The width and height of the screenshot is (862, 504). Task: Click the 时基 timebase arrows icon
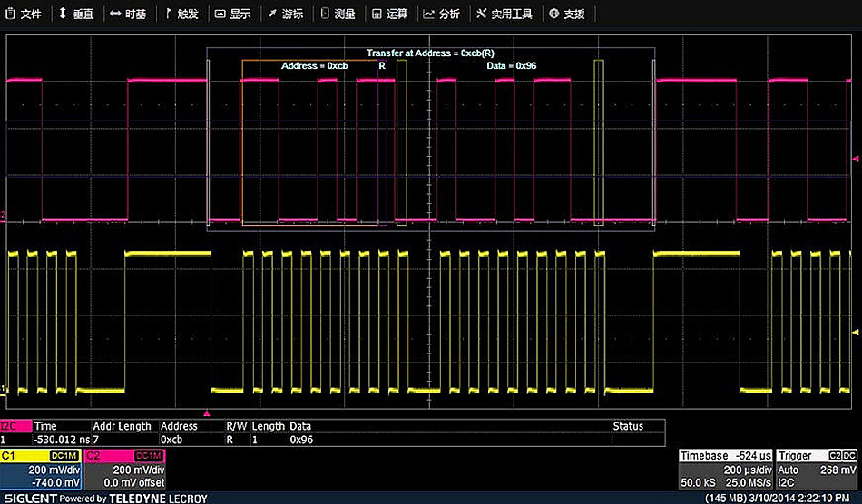(x=115, y=14)
